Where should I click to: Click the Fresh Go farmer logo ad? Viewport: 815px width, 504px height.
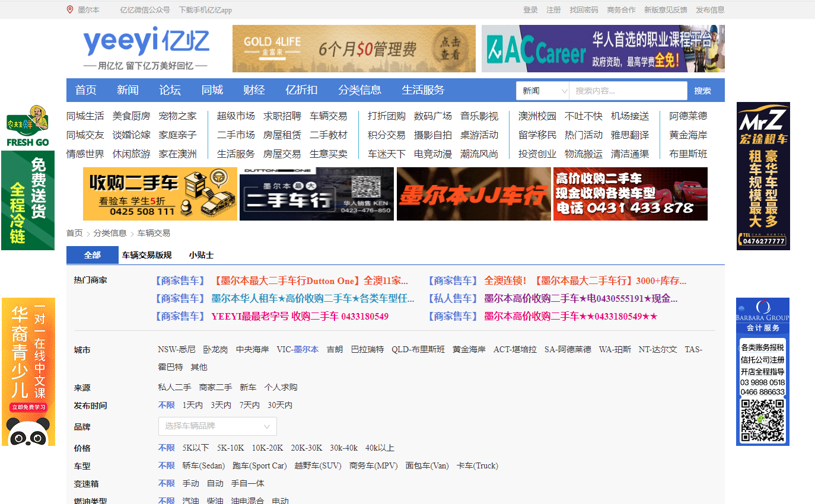click(28, 126)
